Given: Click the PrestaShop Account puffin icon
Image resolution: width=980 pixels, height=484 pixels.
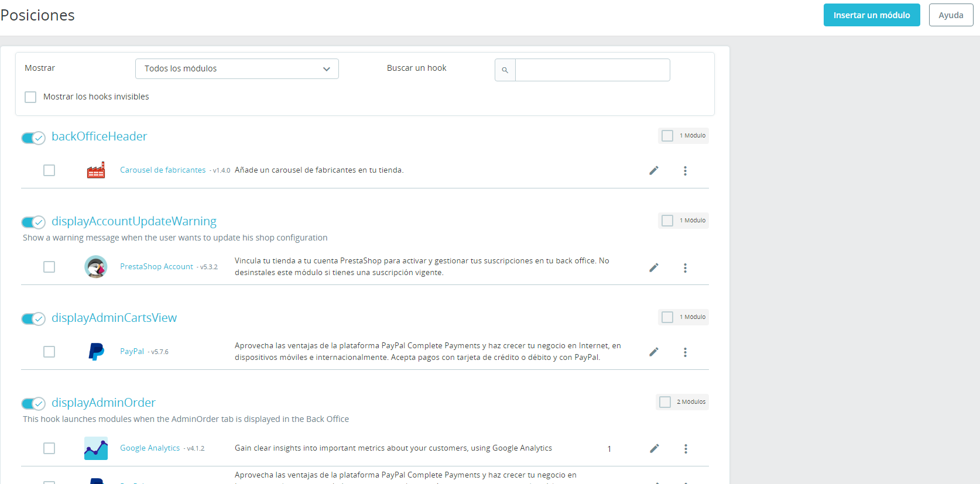Looking at the screenshot, I should pos(96,267).
